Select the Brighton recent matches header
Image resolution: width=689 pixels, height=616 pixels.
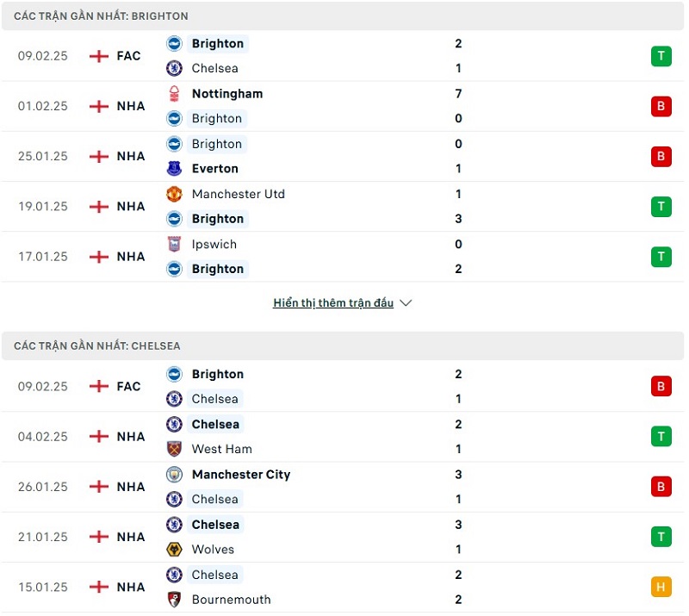point(101,16)
